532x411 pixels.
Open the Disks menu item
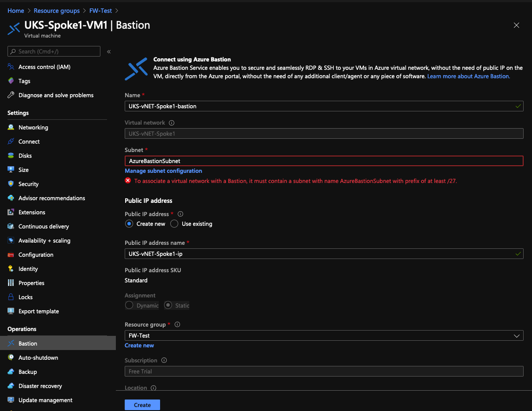click(x=25, y=156)
